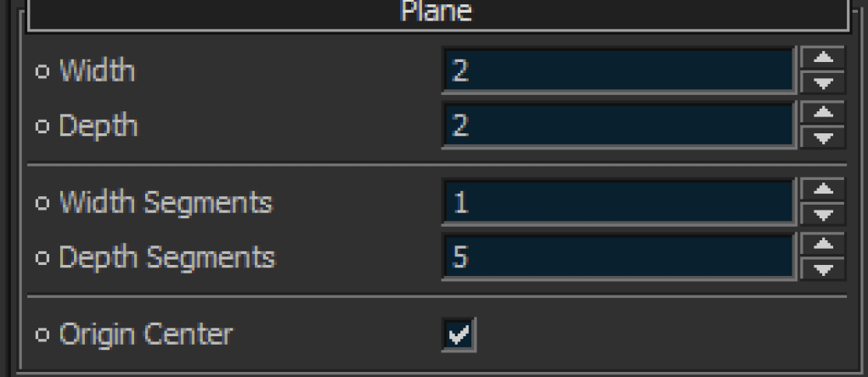Decrease Depth value using down spinner
This screenshot has height=377, width=868.
click(823, 138)
